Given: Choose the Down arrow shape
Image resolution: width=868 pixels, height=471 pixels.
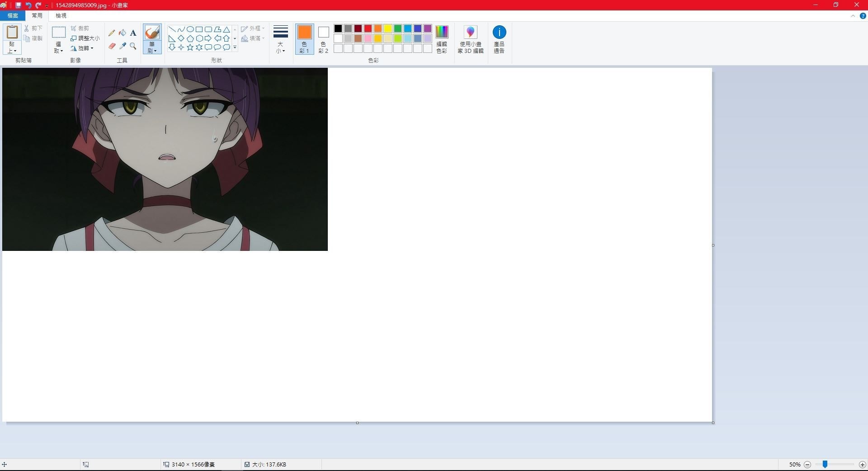Looking at the screenshot, I should [x=172, y=47].
